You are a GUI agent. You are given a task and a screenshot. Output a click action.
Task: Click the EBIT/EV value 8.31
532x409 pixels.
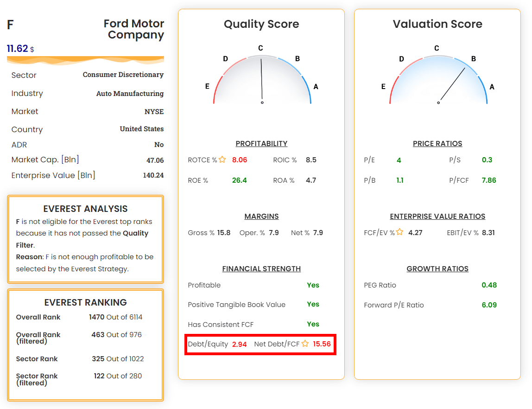coord(488,233)
